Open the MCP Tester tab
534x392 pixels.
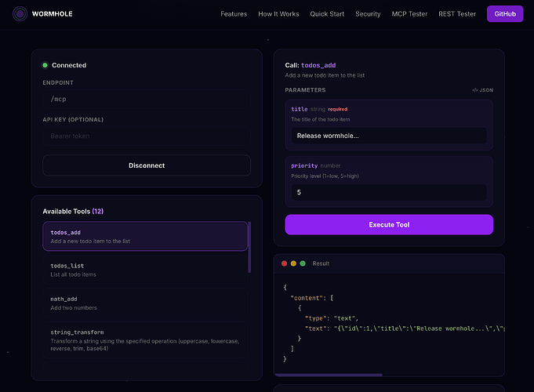point(410,14)
